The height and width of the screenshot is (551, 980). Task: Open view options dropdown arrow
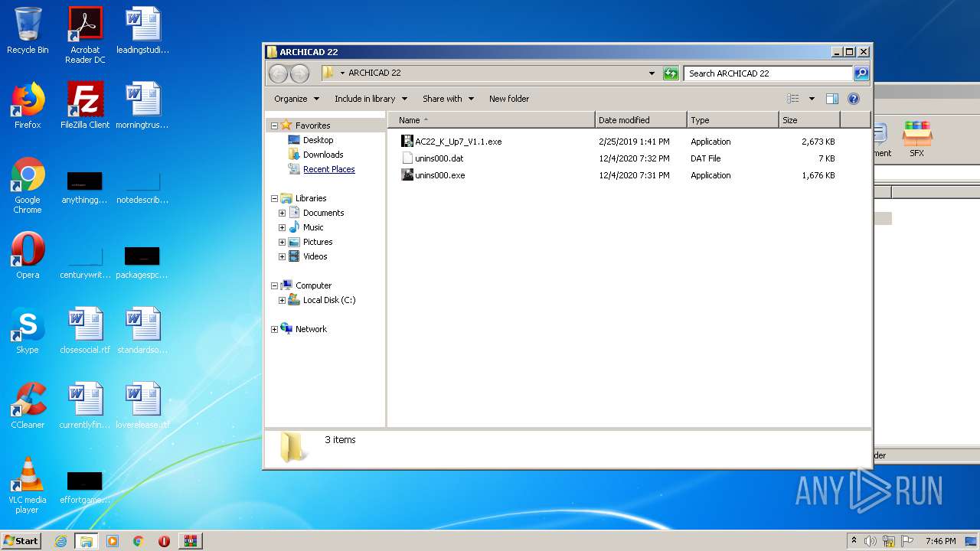pyautogui.click(x=812, y=99)
